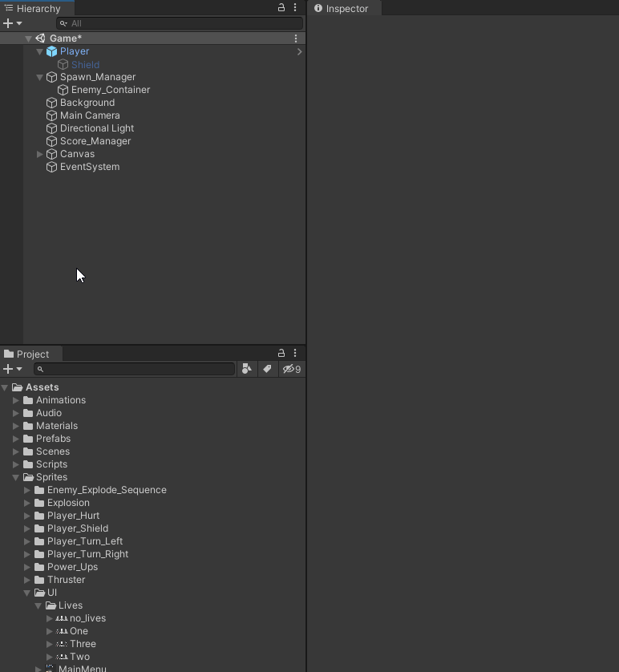This screenshot has height=672, width=619.
Task: Select the EventSystem object
Action: 90,167
